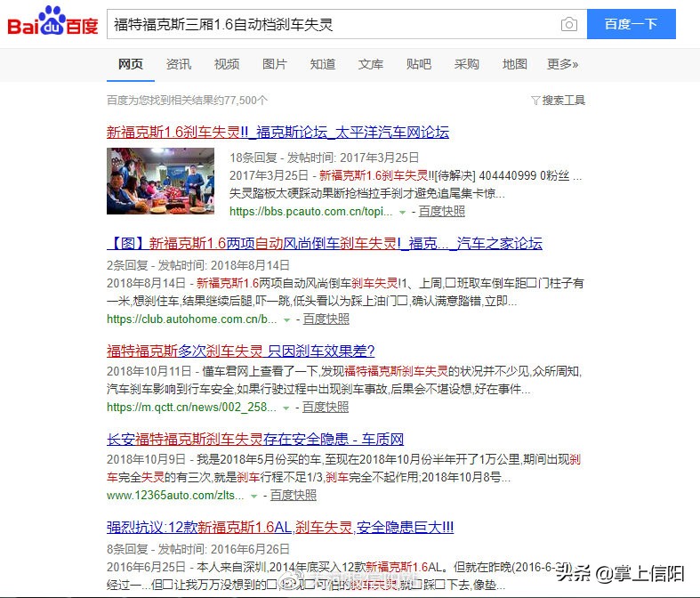The height and width of the screenshot is (598, 700).
Task: Expand the 更多 tab options
Action: tap(562, 64)
